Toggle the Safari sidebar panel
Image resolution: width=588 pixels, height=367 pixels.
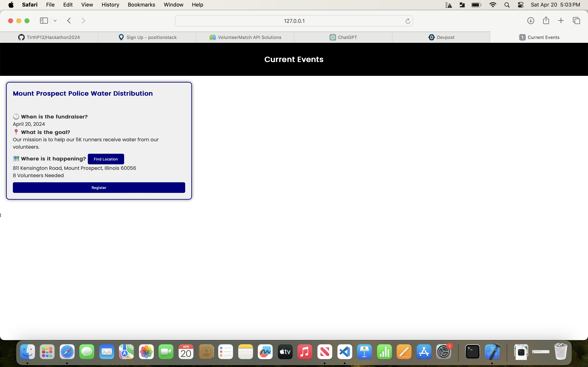[44, 21]
